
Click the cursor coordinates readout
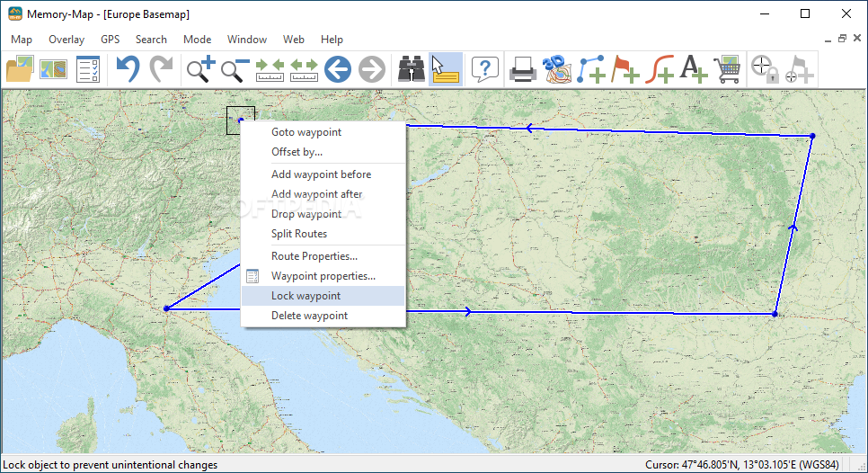tap(742, 465)
